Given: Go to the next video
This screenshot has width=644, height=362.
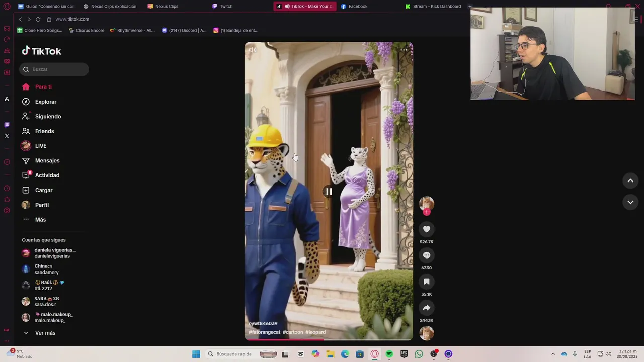Looking at the screenshot, I should (x=630, y=202).
